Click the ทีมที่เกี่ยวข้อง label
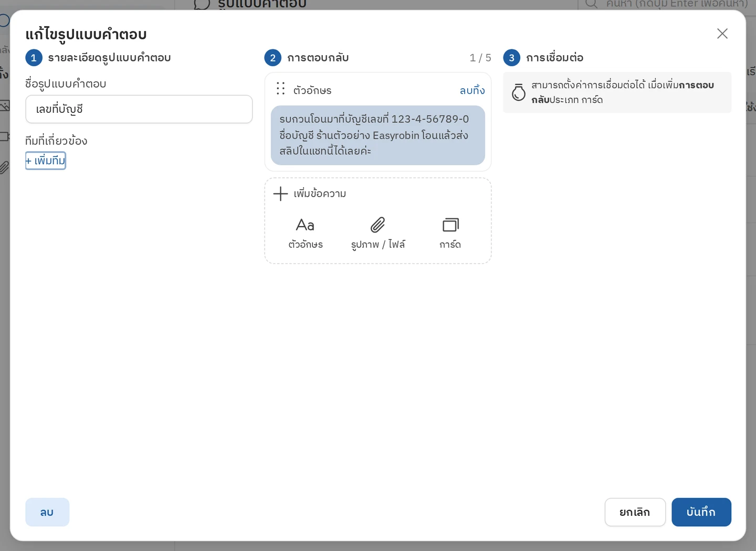756x551 pixels. click(x=56, y=141)
